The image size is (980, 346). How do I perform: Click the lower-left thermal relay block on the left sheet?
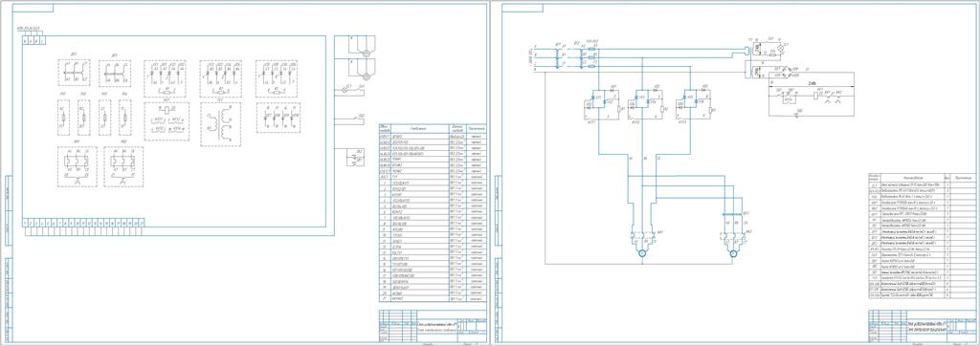[x=77, y=166]
